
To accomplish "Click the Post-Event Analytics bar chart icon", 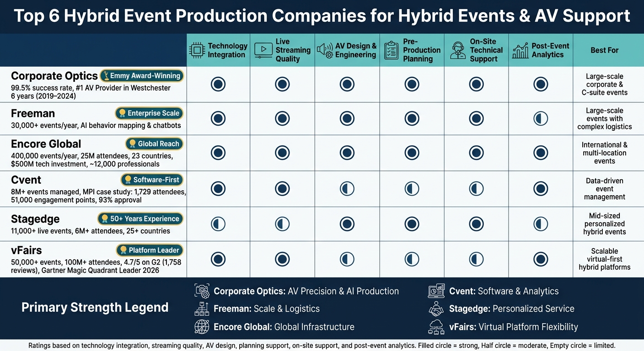I will (x=521, y=50).
